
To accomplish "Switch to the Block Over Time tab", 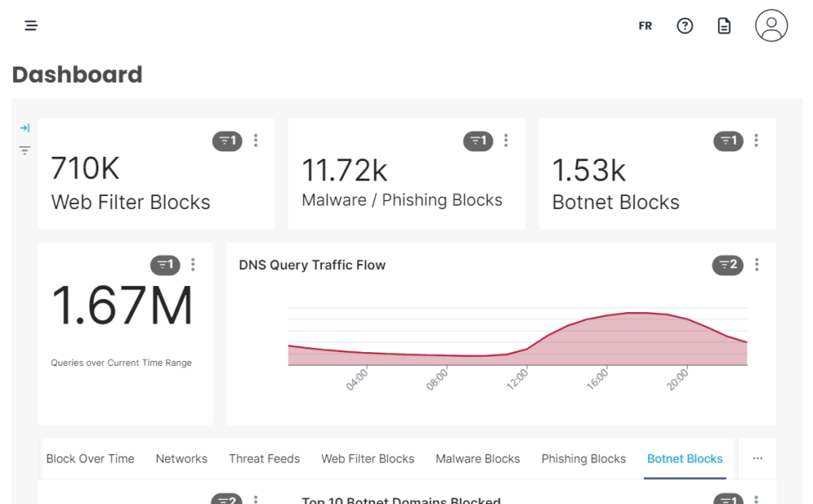I will point(90,459).
